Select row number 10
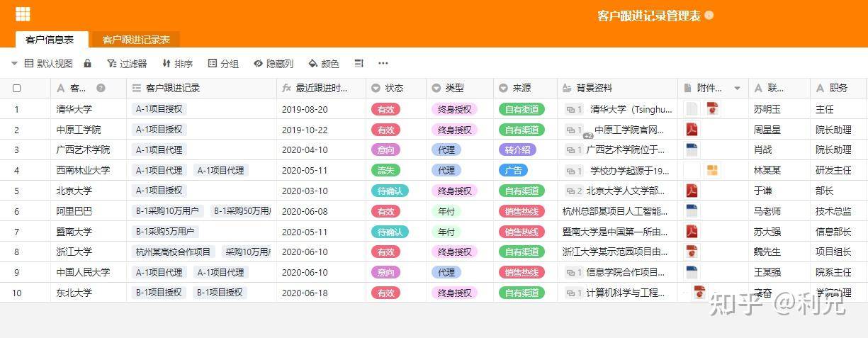868x338 pixels. [x=17, y=293]
